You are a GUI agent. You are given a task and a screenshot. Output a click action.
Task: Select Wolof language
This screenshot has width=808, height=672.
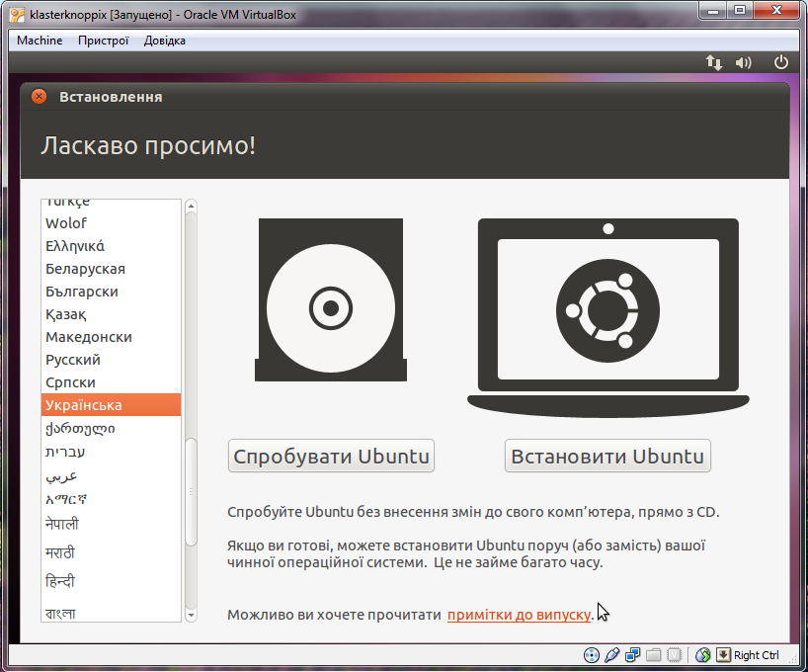111,223
